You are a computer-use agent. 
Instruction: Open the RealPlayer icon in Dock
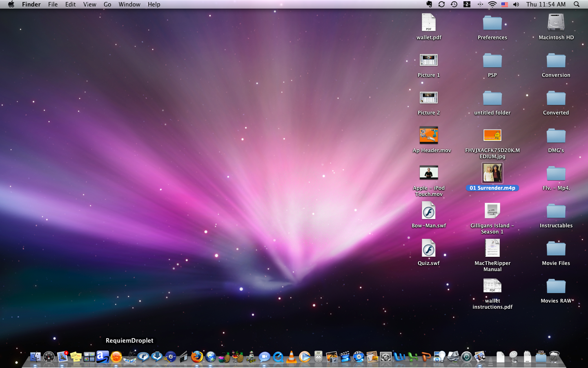pos(143,357)
